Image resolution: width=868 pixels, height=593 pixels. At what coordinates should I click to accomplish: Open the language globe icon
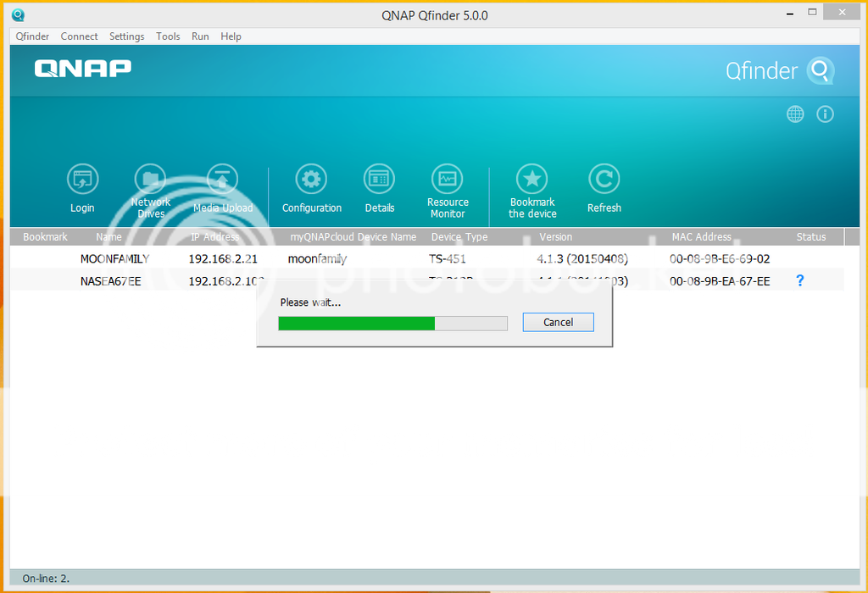coord(795,114)
